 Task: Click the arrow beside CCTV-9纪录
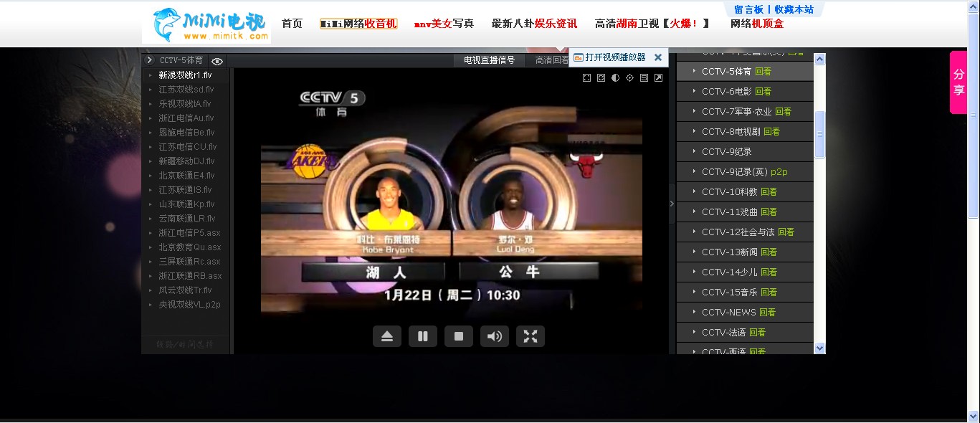(694, 151)
